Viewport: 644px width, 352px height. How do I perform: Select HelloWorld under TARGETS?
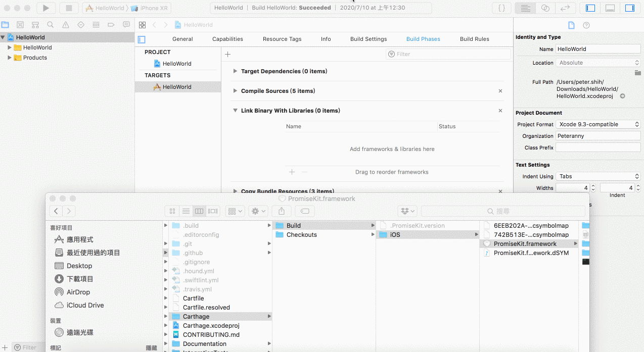[x=178, y=87]
